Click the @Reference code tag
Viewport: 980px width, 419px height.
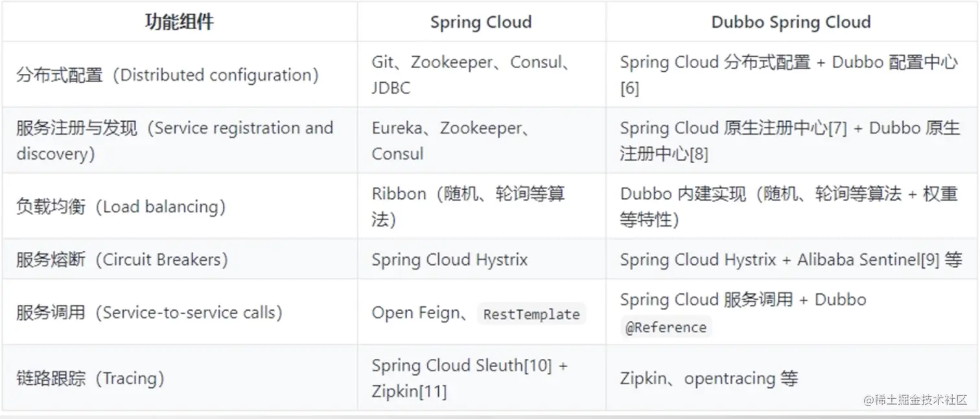click(666, 328)
